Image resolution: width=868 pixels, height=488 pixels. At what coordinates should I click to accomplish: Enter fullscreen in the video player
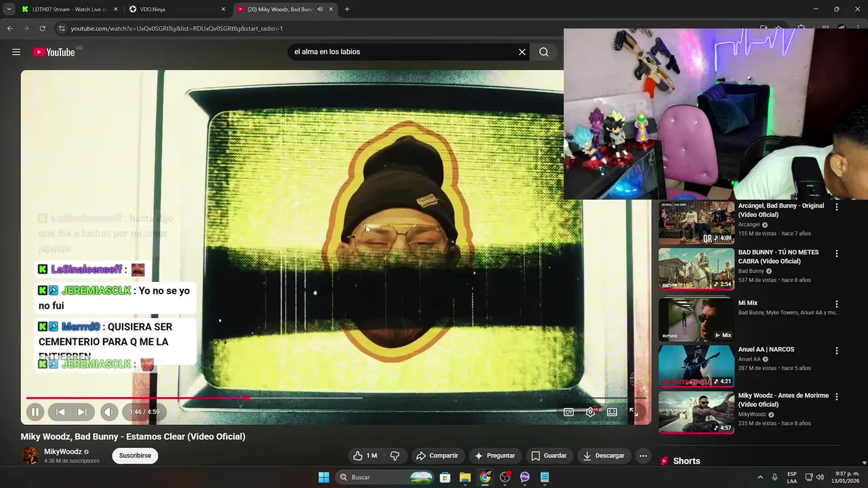point(633,411)
